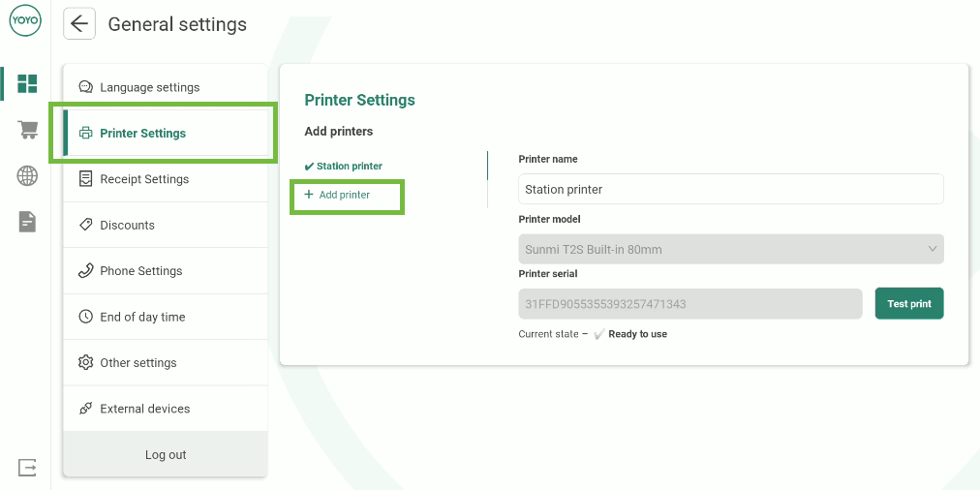
Task: Click the Printer model label
Action: (549, 220)
